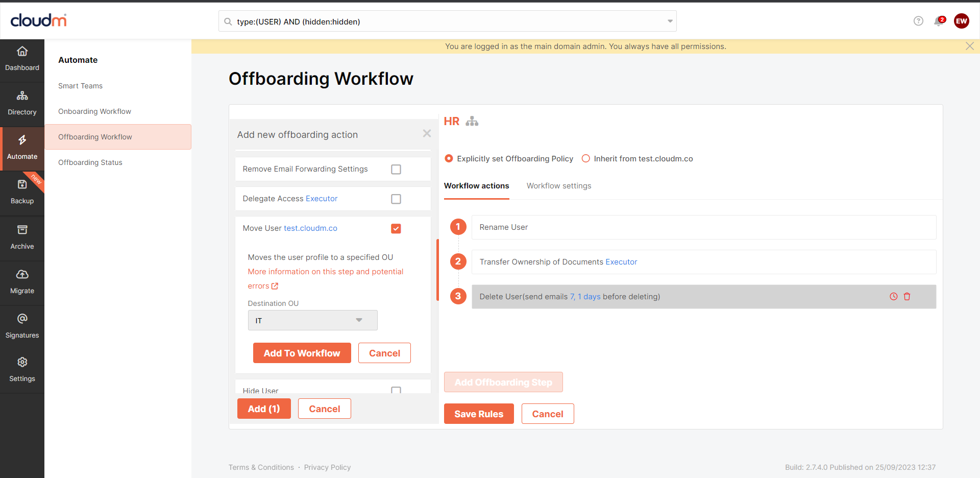This screenshot has width=980, height=478.
Task: Open the Destination OU dropdown
Action: (x=312, y=320)
